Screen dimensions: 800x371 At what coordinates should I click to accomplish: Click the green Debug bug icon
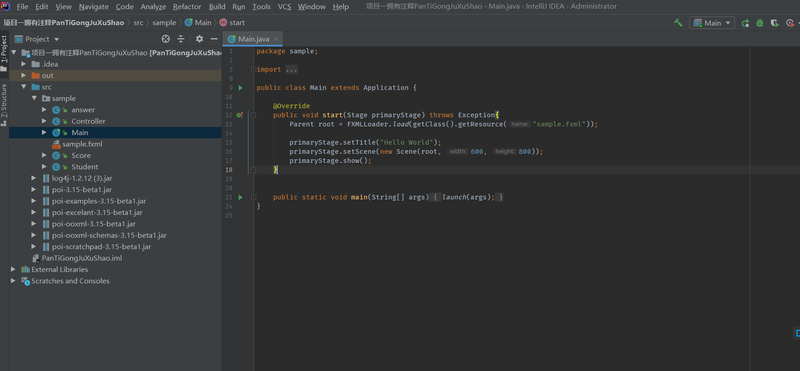point(760,23)
